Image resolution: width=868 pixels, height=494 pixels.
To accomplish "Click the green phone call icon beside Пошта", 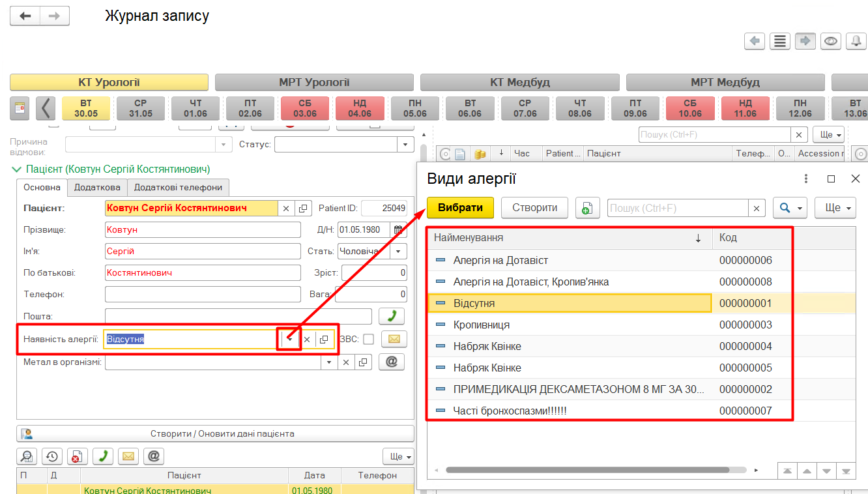I will click(x=392, y=317).
